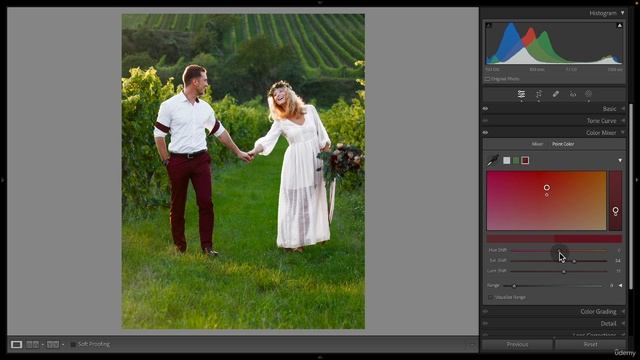
Task: Select the Crop overlay tool icon
Action: tap(539, 94)
